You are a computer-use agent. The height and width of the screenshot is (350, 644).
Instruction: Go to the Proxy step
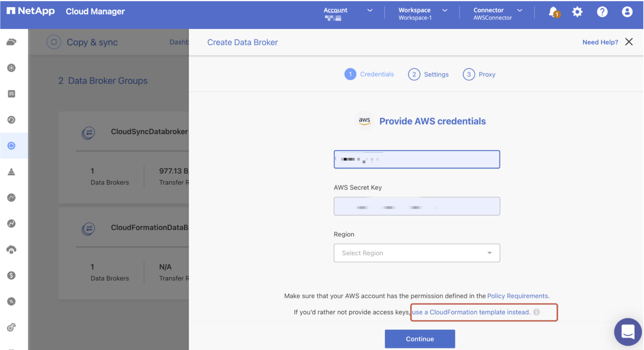(479, 74)
